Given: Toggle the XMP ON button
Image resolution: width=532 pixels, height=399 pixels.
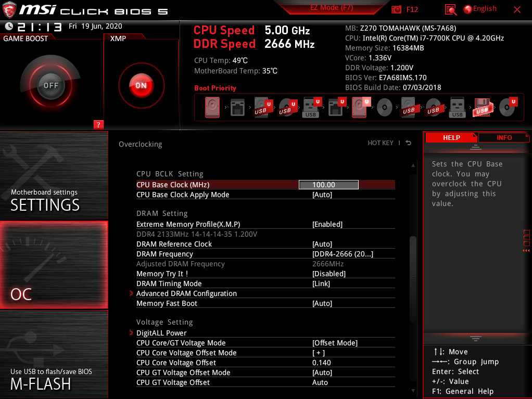Looking at the screenshot, I should pos(141,85).
